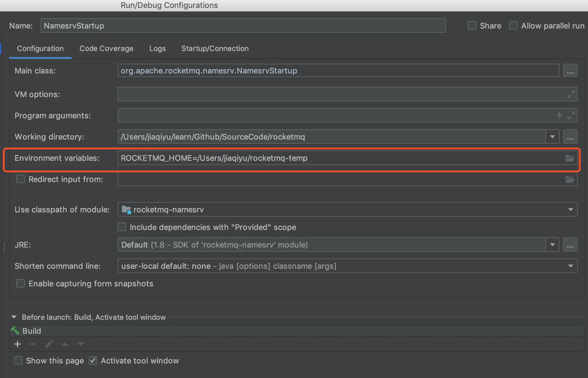588x378 pixels.
Task: Open the JRE dropdown arrow
Action: 552,245
